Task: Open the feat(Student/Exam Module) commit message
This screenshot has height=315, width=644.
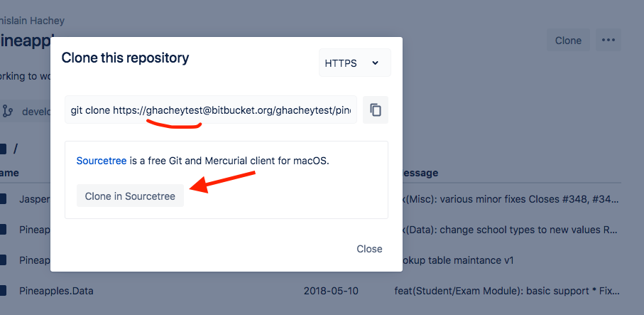Action: 507,291
